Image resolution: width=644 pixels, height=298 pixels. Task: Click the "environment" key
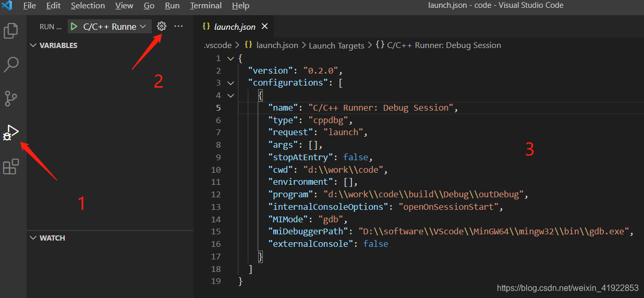tap(300, 182)
